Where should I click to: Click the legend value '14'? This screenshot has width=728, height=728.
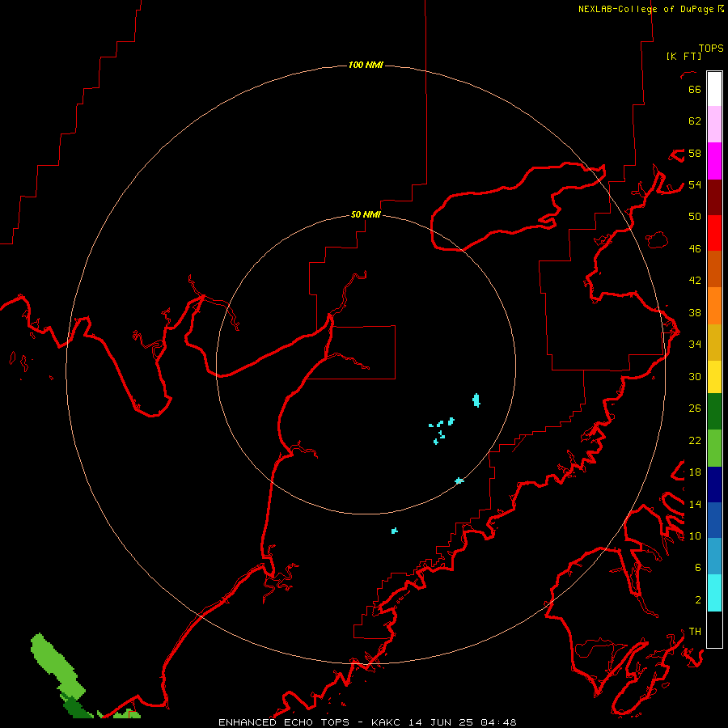(695, 504)
